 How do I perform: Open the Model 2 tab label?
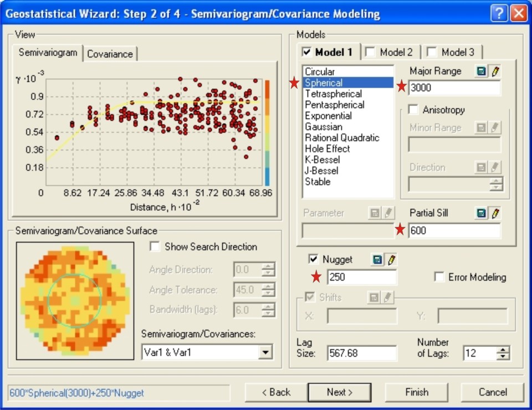click(396, 52)
